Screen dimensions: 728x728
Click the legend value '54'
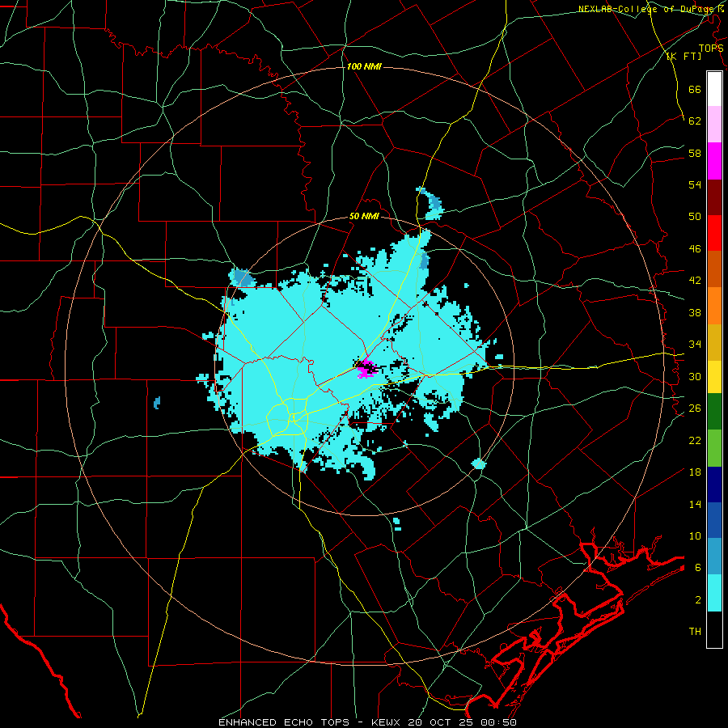tap(695, 184)
